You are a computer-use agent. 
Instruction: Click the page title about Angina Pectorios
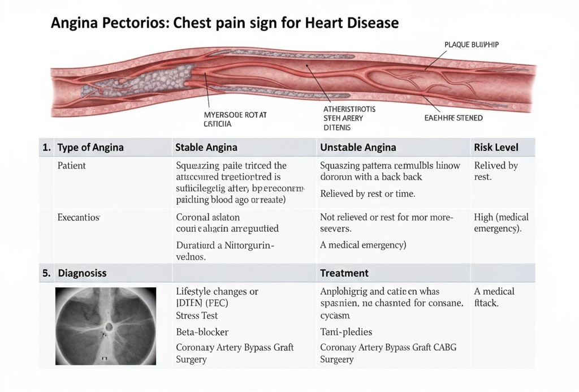pos(224,23)
